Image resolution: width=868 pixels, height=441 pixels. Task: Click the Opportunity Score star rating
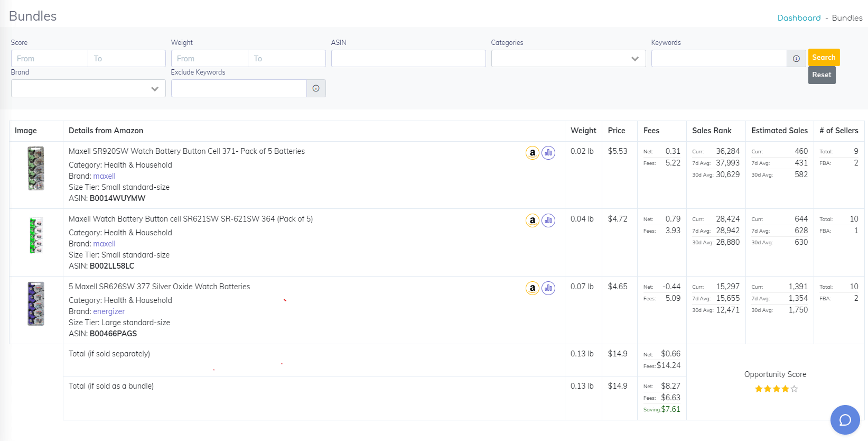point(776,389)
